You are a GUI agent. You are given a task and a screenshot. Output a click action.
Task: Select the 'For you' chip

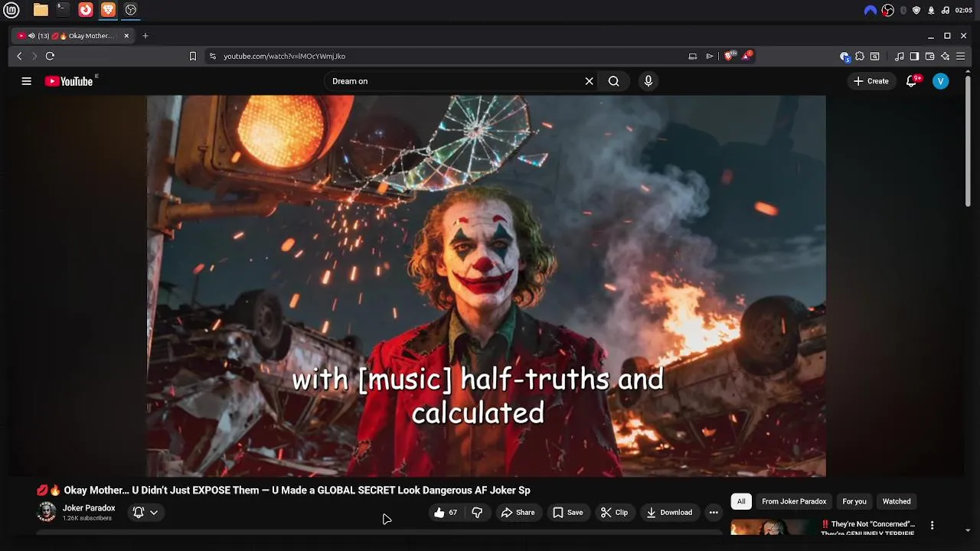[854, 501]
